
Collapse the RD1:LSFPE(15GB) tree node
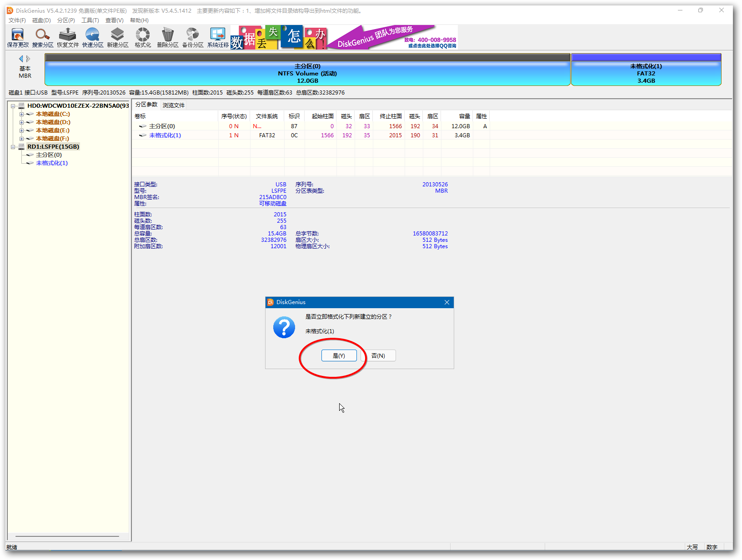point(13,147)
